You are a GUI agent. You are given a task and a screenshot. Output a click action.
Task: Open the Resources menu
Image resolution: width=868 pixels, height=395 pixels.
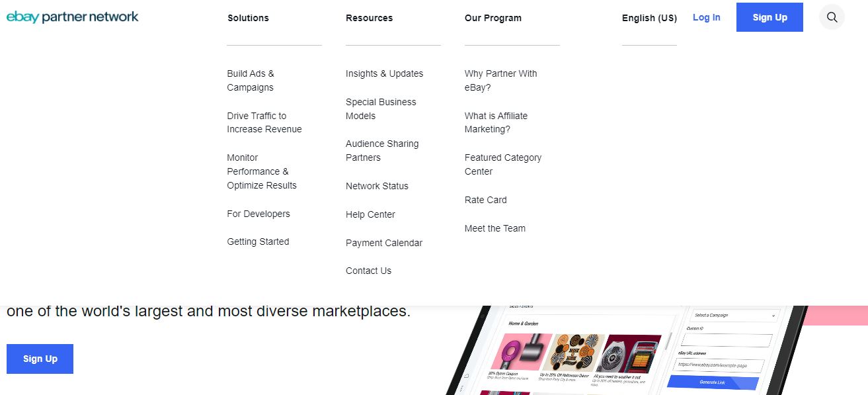tap(369, 18)
